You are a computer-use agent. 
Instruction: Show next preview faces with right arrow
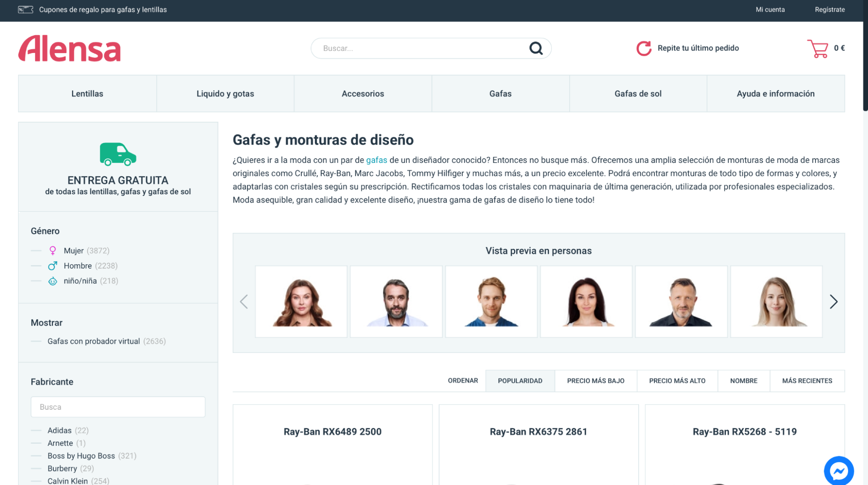(833, 302)
